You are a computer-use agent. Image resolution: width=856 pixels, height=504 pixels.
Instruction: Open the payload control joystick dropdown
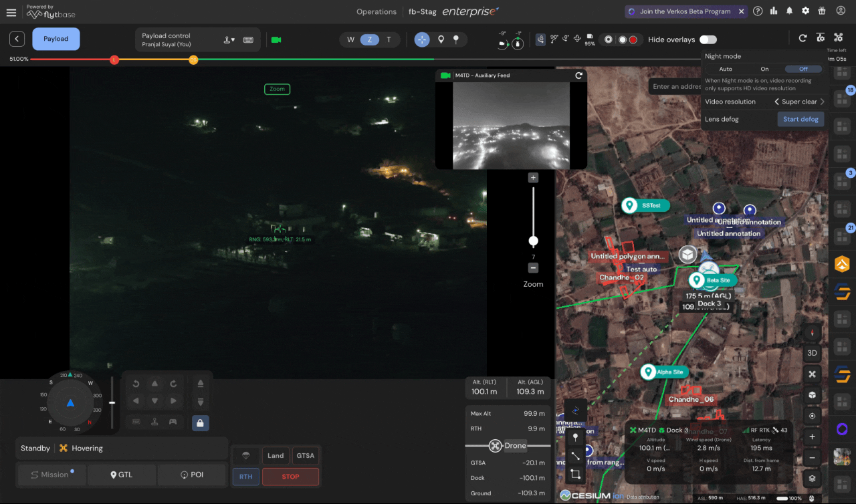pos(229,40)
